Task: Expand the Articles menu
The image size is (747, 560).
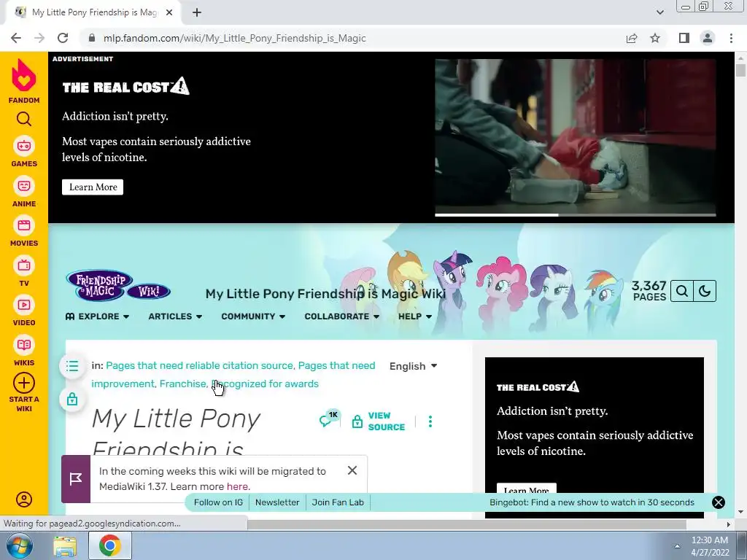Action: 175,316
